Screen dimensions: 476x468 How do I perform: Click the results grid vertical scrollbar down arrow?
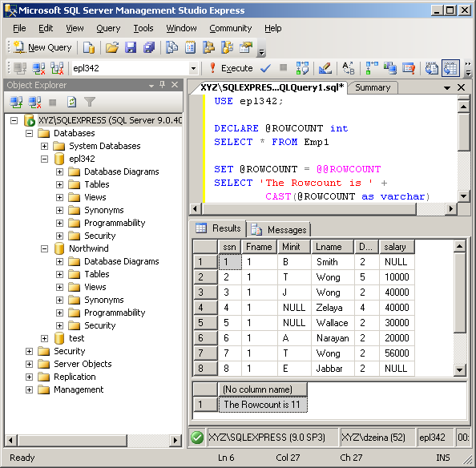click(x=460, y=370)
